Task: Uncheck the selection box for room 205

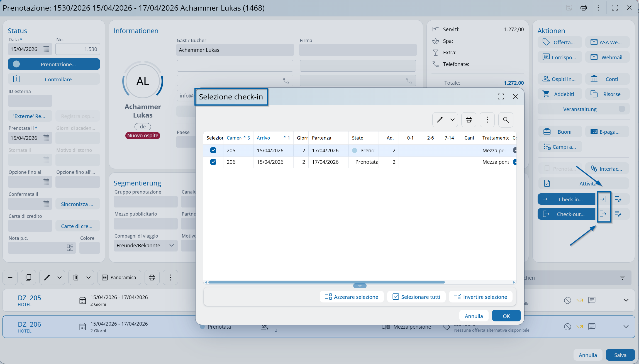Action: (213, 150)
